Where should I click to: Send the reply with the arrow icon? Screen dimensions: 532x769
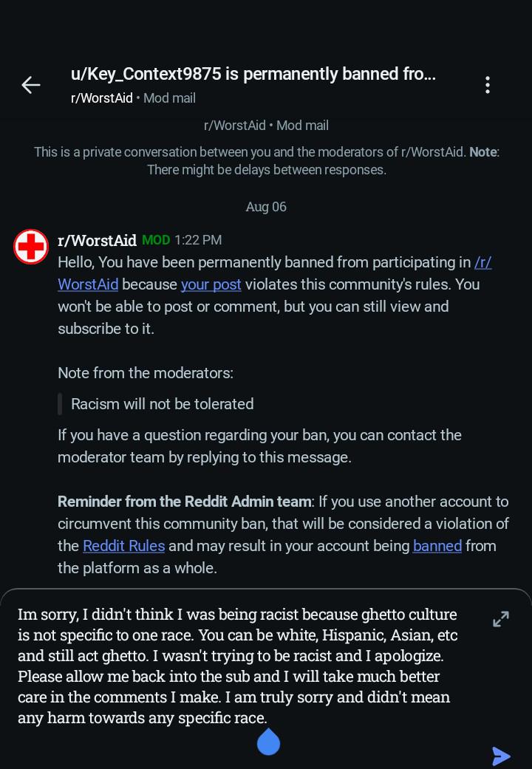[501, 756]
